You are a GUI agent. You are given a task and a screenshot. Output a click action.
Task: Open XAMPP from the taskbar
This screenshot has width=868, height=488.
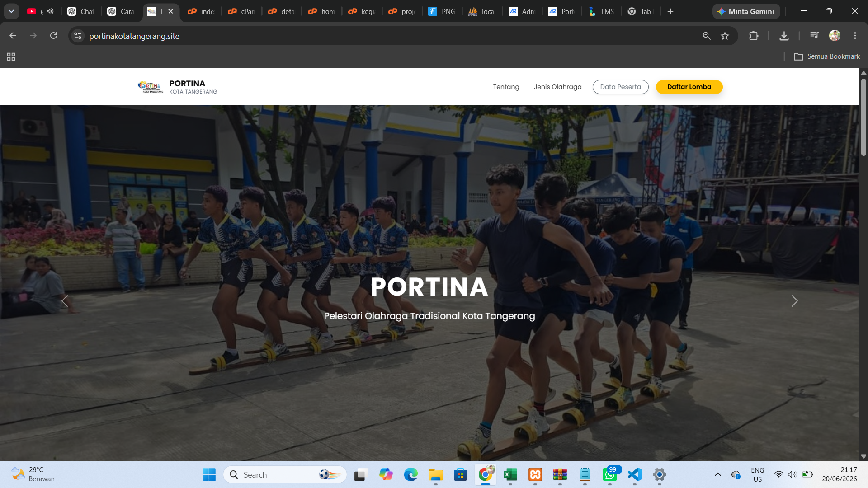point(535,474)
